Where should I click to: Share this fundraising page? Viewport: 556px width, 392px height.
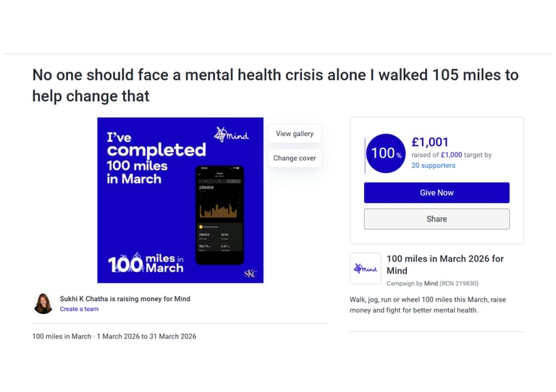[437, 219]
